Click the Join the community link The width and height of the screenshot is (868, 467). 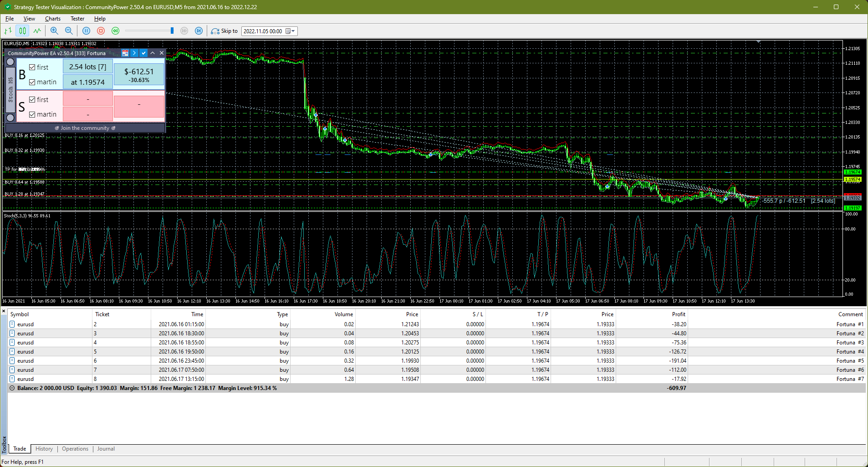[85, 128]
